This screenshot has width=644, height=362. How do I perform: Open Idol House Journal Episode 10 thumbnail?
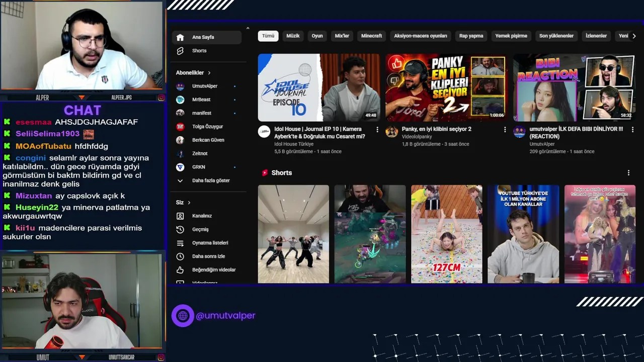coord(319,88)
